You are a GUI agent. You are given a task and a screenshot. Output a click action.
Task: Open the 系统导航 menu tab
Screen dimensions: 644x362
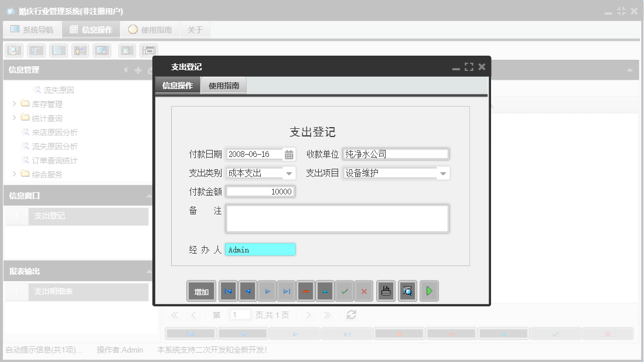pos(32,29)
